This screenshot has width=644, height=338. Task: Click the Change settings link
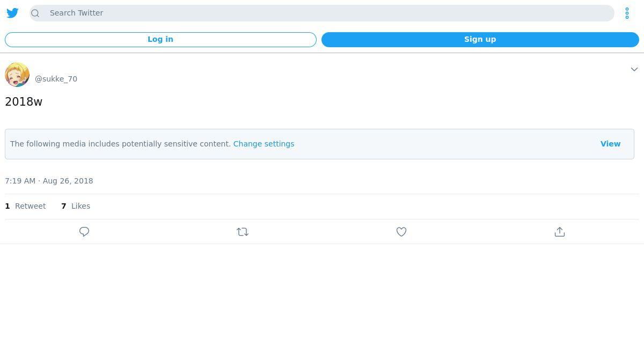(264, 144)
